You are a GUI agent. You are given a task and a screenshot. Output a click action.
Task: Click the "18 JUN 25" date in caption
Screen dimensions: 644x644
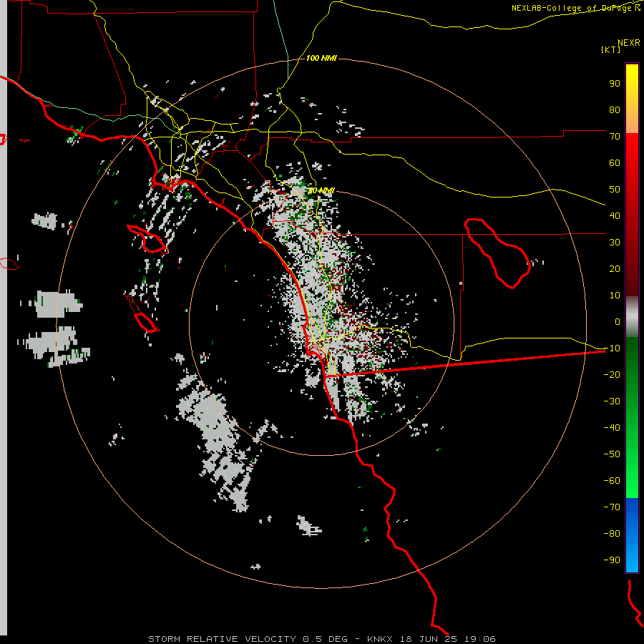pos(429,639)
